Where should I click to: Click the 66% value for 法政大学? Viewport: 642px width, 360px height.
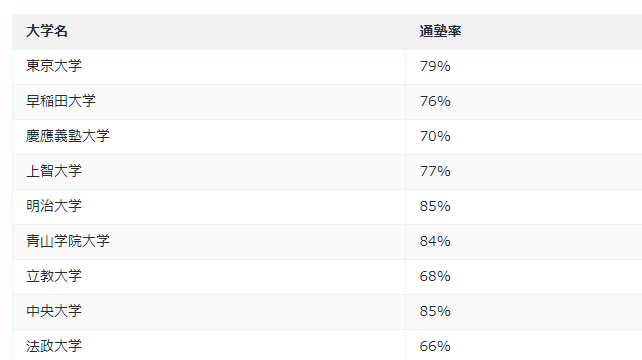pyautogui.click(x=435, y=346)
